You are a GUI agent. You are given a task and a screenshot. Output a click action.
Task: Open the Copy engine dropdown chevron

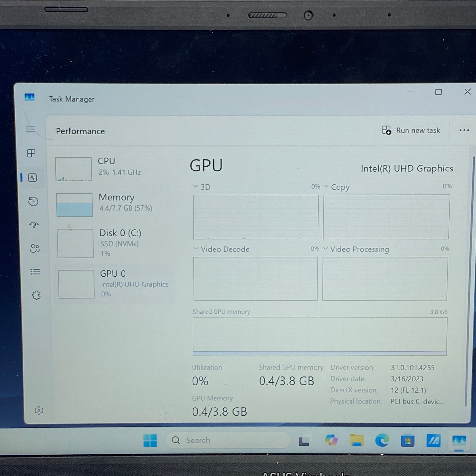click(x=326, y=186)
